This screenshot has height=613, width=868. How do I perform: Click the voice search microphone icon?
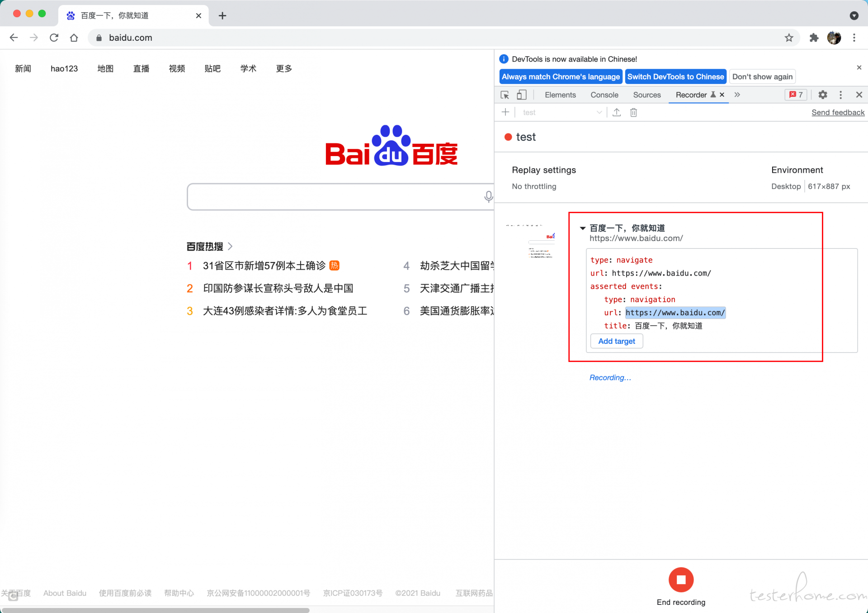pyautogui.click(x=488, y=196)
